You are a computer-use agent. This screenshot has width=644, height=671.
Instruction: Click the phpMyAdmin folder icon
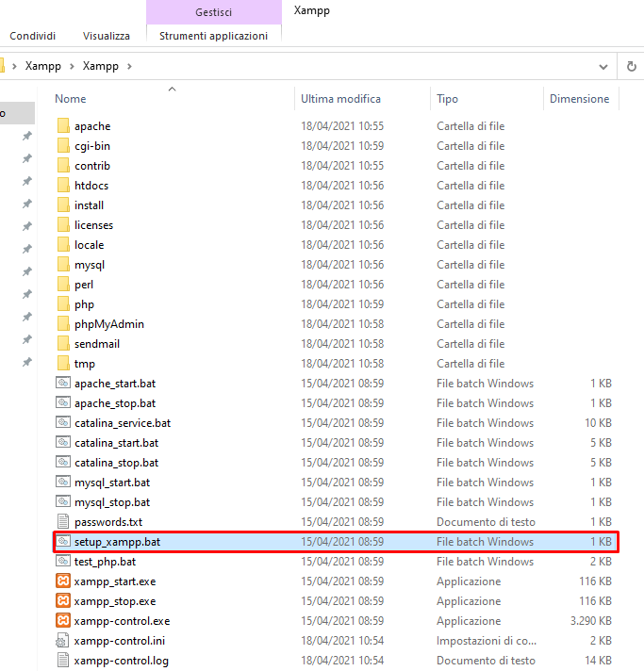coord(63,323)
